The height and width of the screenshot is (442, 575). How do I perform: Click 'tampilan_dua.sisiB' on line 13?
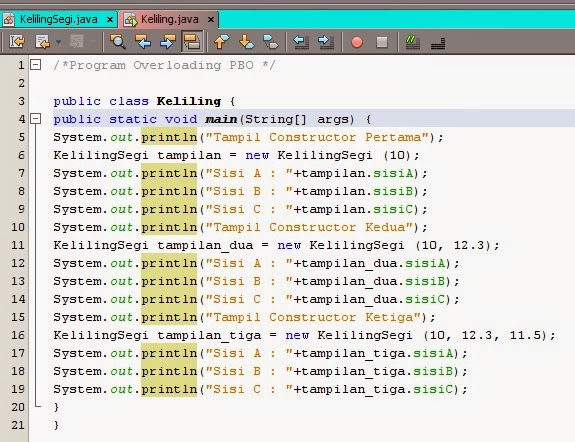click(x=373, y=281)
